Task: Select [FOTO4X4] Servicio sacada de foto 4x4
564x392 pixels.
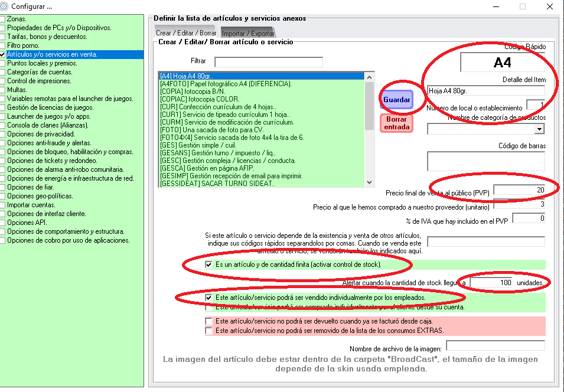Action: (262, 138)
